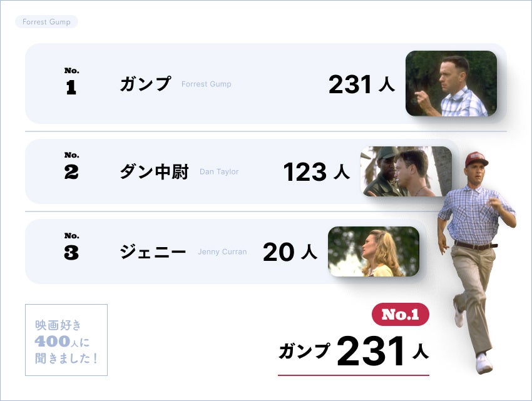Click the 映画好き400人に聞きました box
This screenshot has height=401, width=532.
[x=66, y=340]
